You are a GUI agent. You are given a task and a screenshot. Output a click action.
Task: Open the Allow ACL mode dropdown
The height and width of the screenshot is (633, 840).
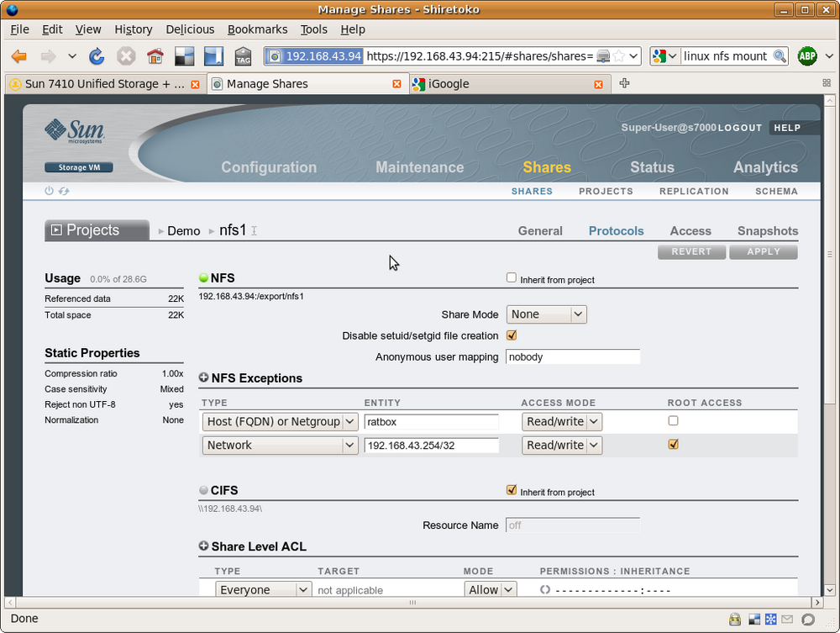(x=491, y=589)
